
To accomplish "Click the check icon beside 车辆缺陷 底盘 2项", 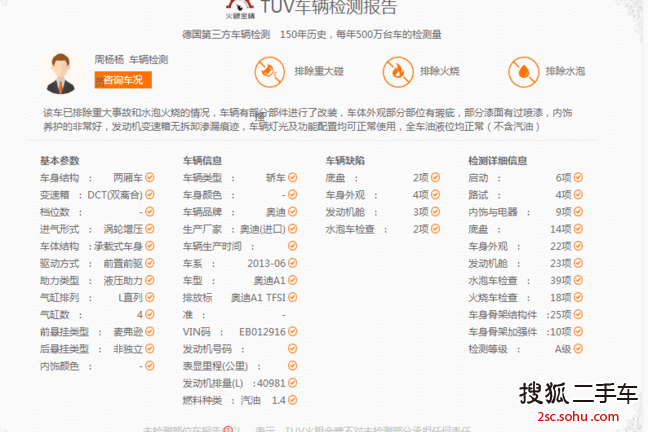I will [x=436, y=177].
